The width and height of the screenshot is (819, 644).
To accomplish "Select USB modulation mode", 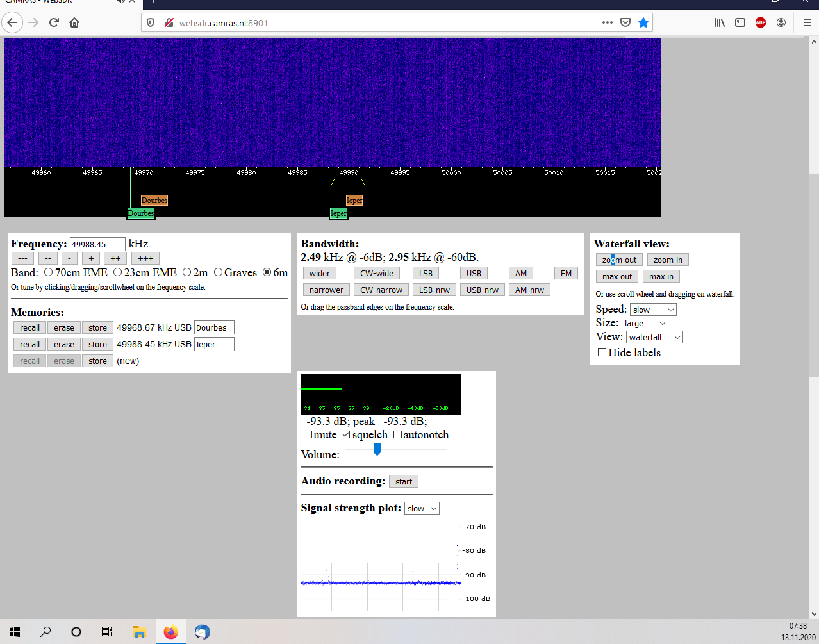I will (474, 273).
